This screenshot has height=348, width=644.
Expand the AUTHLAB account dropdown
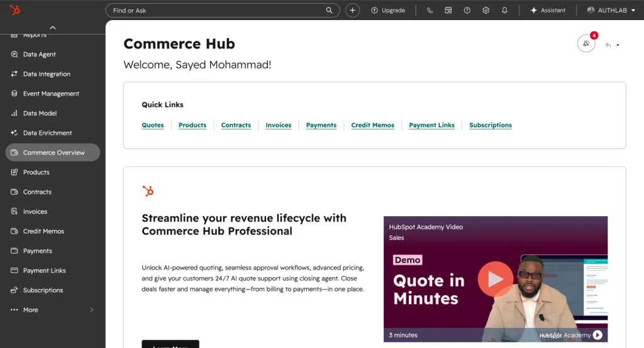tap(611, 10)
